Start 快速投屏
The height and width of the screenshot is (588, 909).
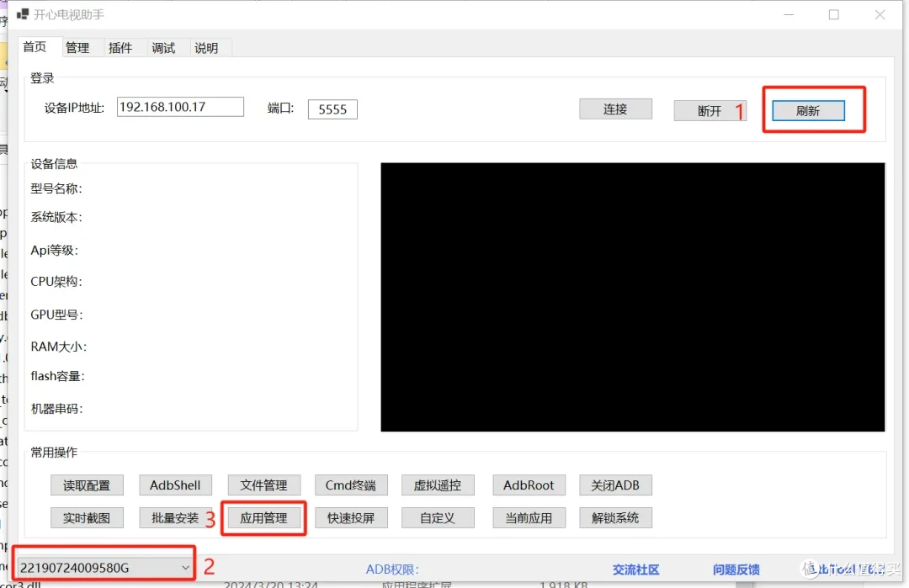351,518
